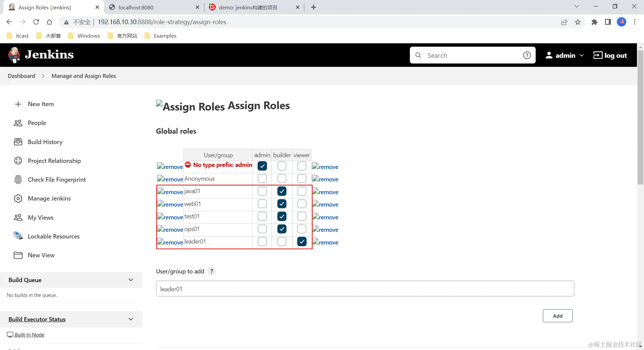644x350 pixels.
Task: Uncheck the builder role for web01
Action: point(282,204)
